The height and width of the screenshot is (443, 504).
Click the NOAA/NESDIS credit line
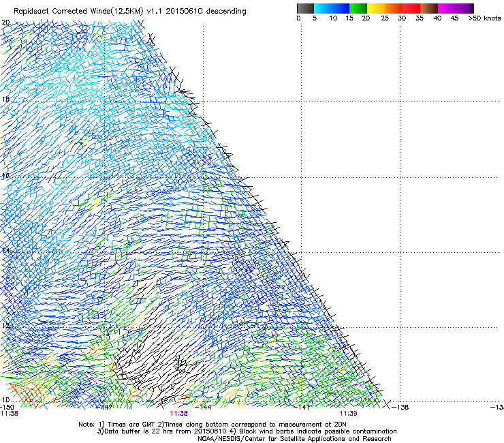tap(294, 439)
